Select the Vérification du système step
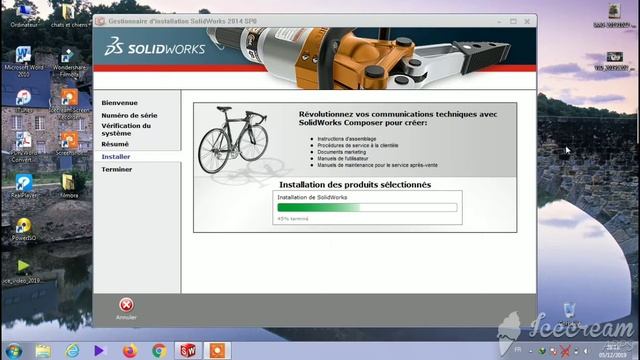Image resolution: width=640 pixels, height=360 pixels. click(x=126, y=129)
